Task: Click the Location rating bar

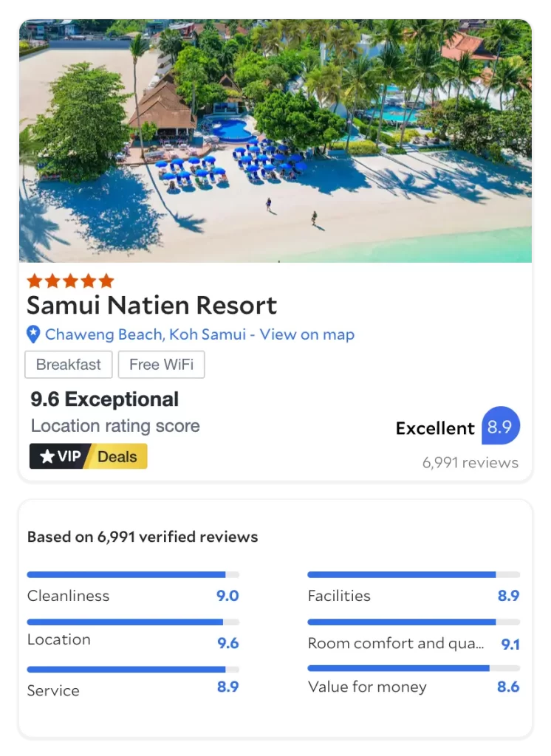Action: tap(133, 622)
